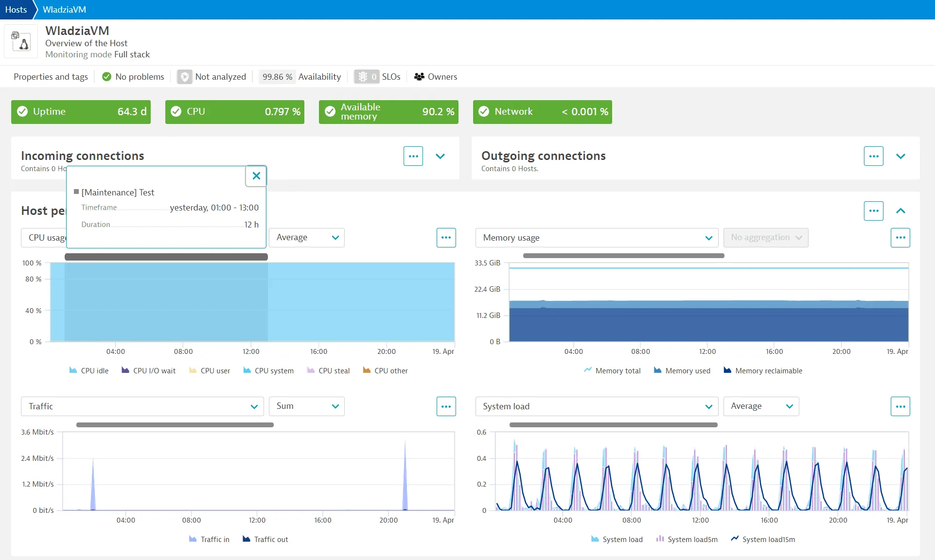935x560 pixels.
Task: Open the CPU chart Average aggregation dropdown
Action: [307, 238]
